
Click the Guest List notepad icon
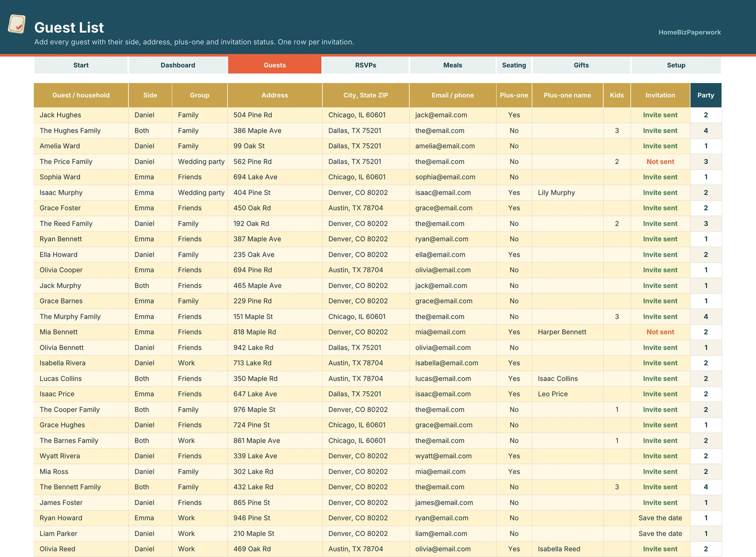[x=17, y=24]
